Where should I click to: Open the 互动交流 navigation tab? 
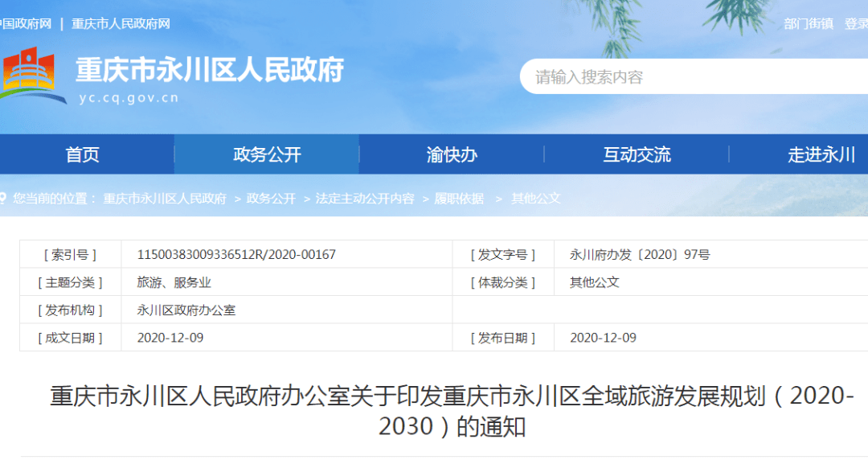tap(637, 154)
